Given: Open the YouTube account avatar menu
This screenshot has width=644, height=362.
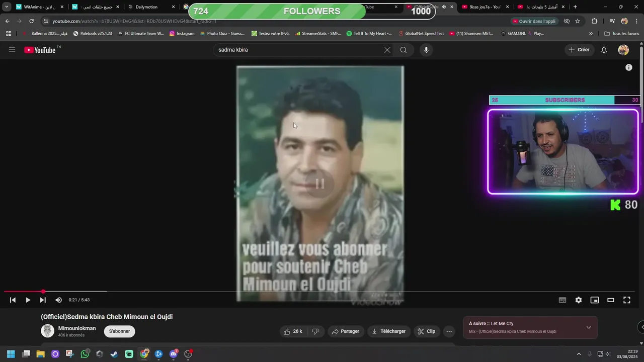Looking at the screenshot, I should coord(623,50).
